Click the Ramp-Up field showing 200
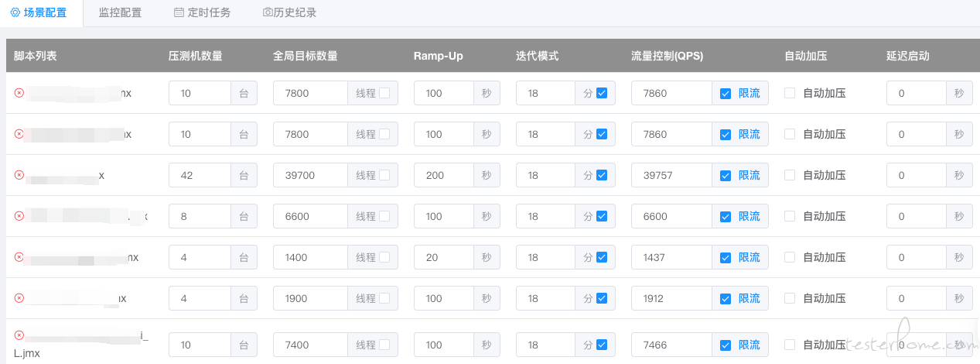The image size is (980, 364). click(444, 175)
